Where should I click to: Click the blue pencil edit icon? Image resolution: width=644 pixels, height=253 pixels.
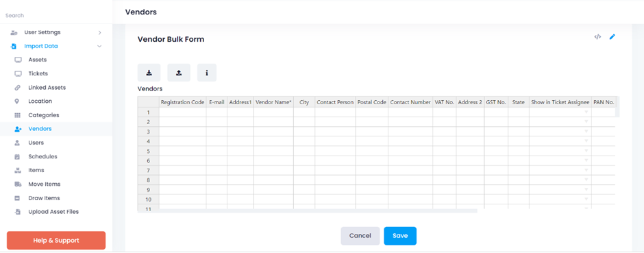tap(612, 37)
